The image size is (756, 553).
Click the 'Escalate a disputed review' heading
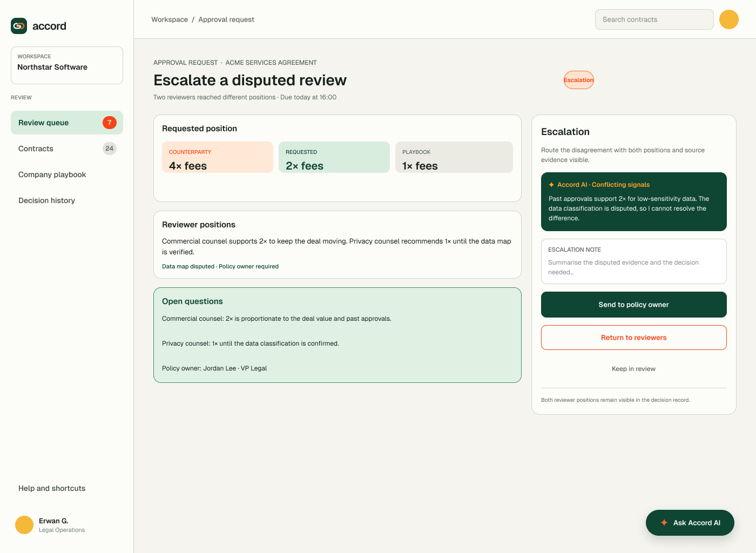pyautogui.click(x=250, y=80)
